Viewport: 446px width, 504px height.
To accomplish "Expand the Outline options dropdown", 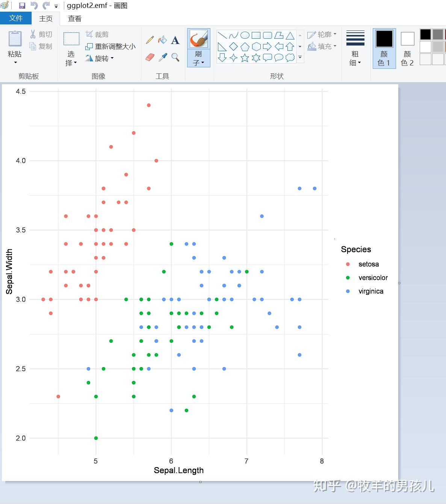I will 322,35.
